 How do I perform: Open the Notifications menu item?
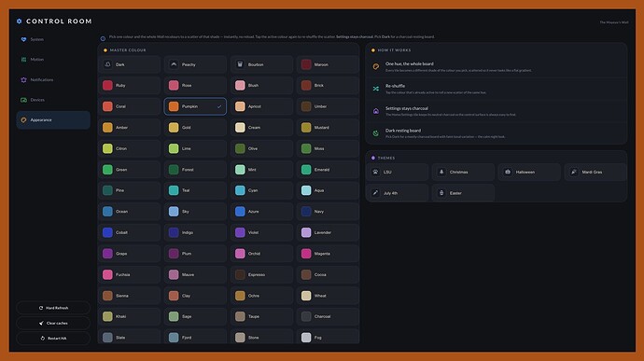[x=53, y=79]
